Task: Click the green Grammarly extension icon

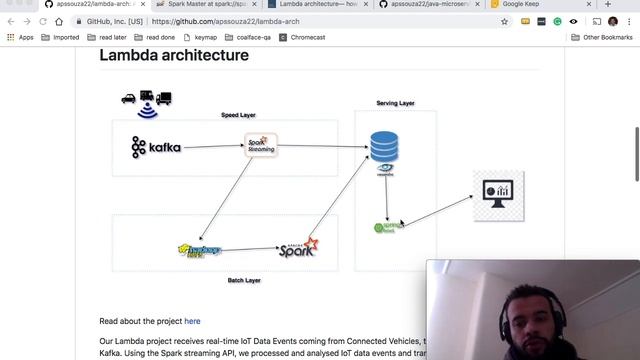Action: click(557, 22)
